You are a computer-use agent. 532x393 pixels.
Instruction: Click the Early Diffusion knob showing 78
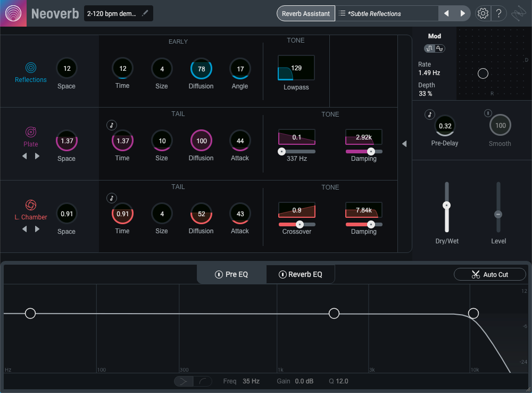click(201, 69)
